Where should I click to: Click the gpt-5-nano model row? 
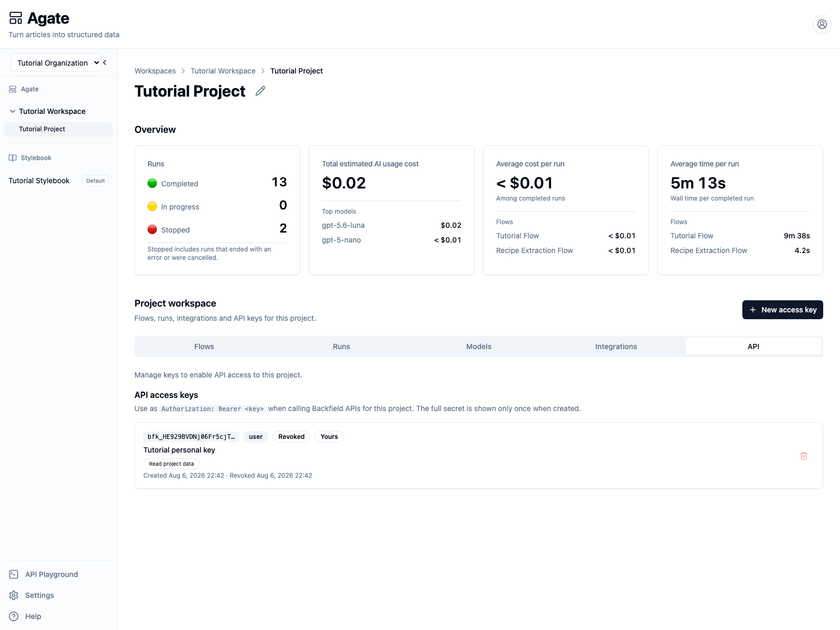click(392, 240)
